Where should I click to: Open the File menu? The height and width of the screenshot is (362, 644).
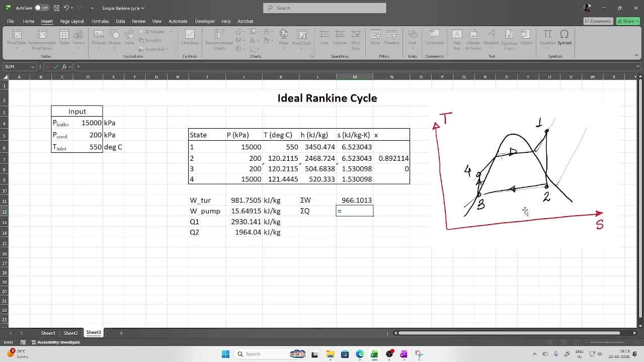click(10, 21)
